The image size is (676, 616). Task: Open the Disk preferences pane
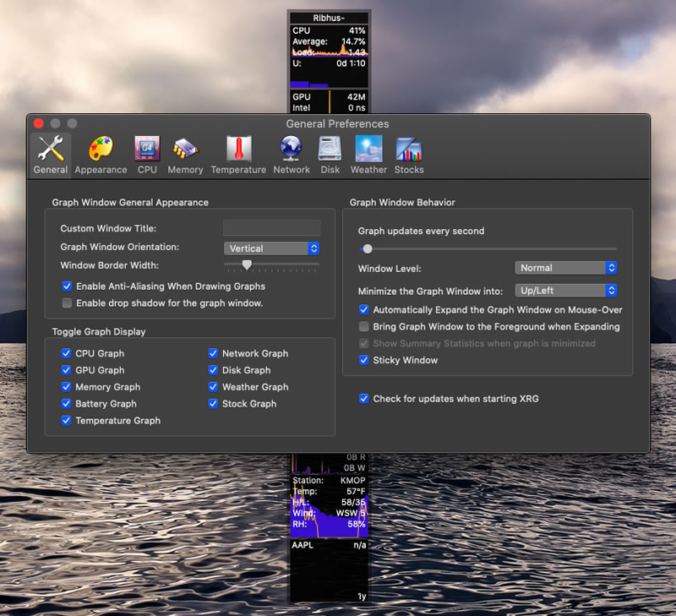330,150
